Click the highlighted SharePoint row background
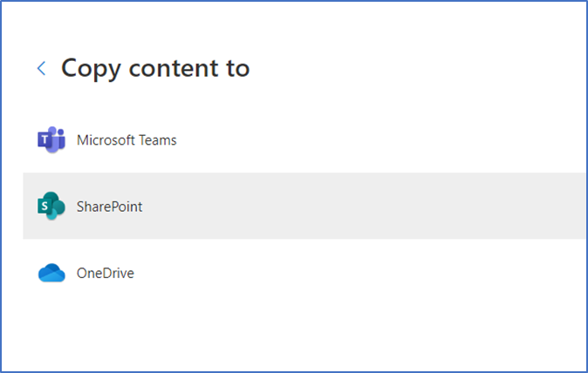 point(304,206)
